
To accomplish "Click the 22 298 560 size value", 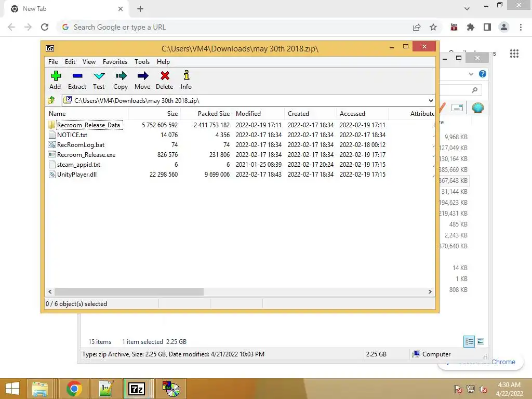I will pos(164,175).
